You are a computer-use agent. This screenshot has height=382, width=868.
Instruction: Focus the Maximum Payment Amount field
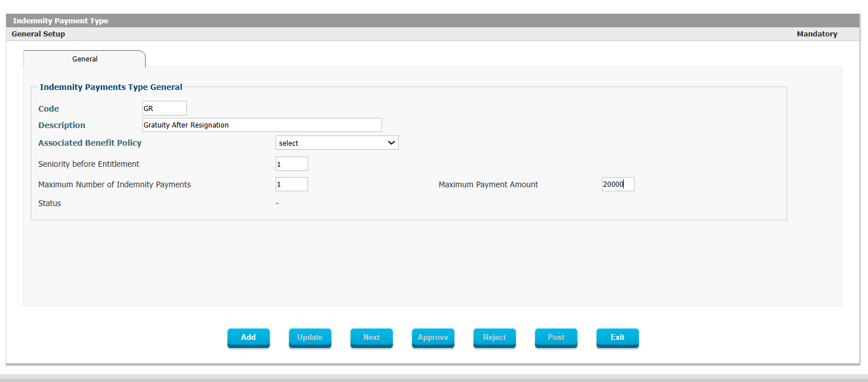click(x=618, y=184)
